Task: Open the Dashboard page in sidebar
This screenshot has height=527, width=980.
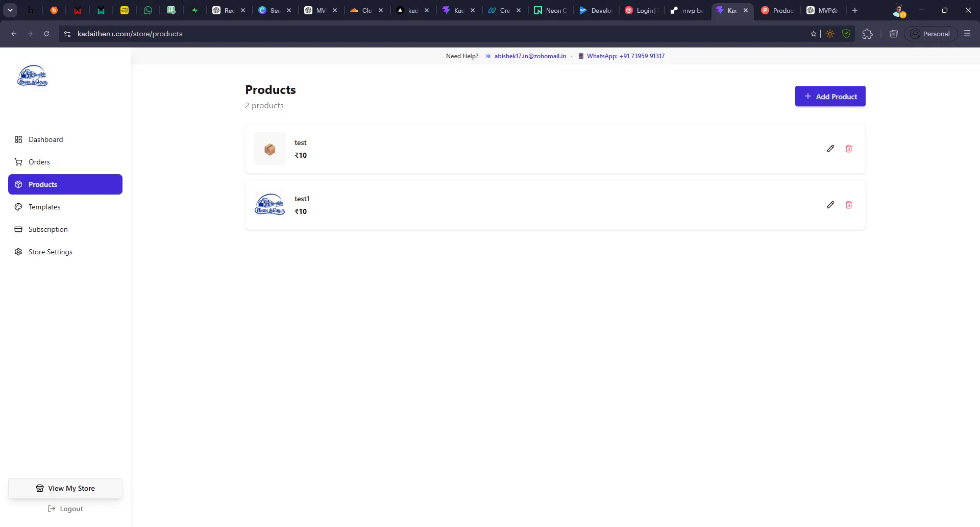Action: (x=65, y=139)
